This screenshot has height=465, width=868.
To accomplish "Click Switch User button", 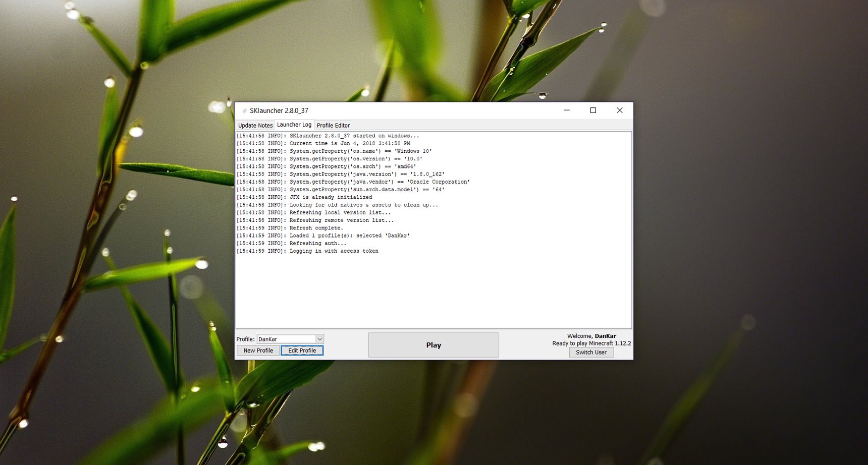I will (x=591, y=353).
